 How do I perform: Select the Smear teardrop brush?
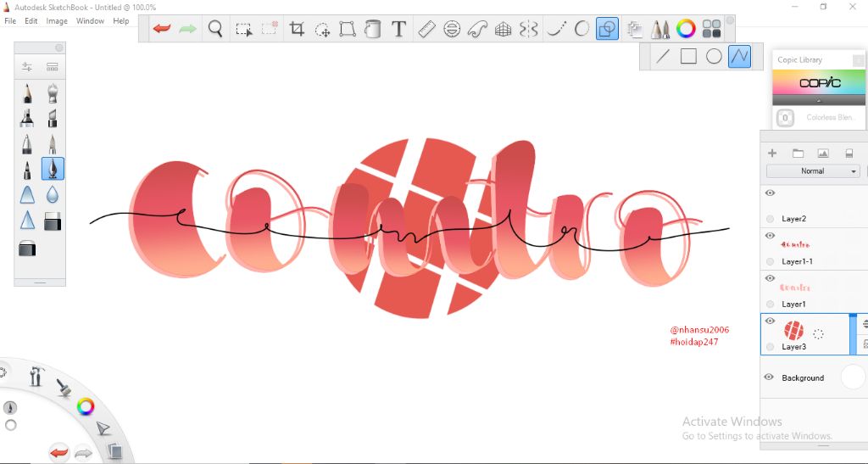pyautogui.click(x=53, y=194)
